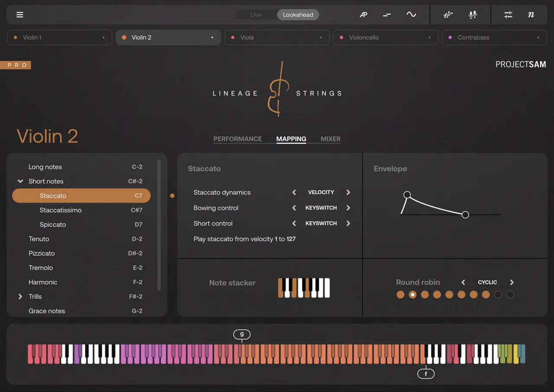Select the Lookahead mode toggle

click(x=298, y=15)
